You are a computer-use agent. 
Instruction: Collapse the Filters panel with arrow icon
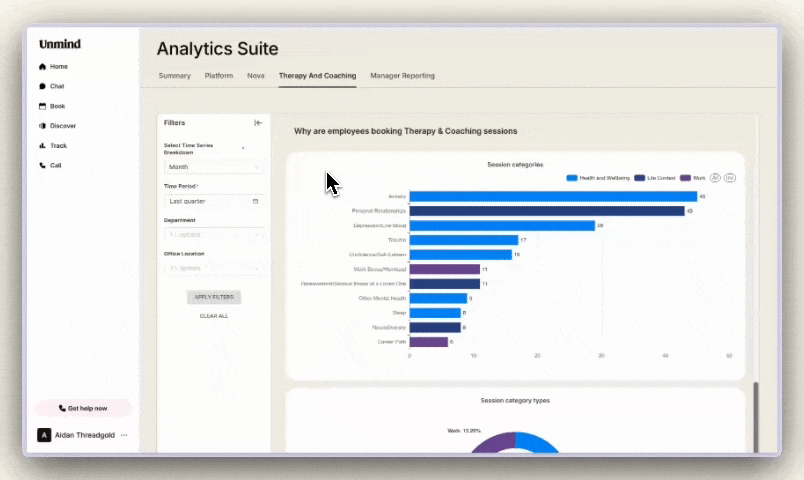point(258,123)
